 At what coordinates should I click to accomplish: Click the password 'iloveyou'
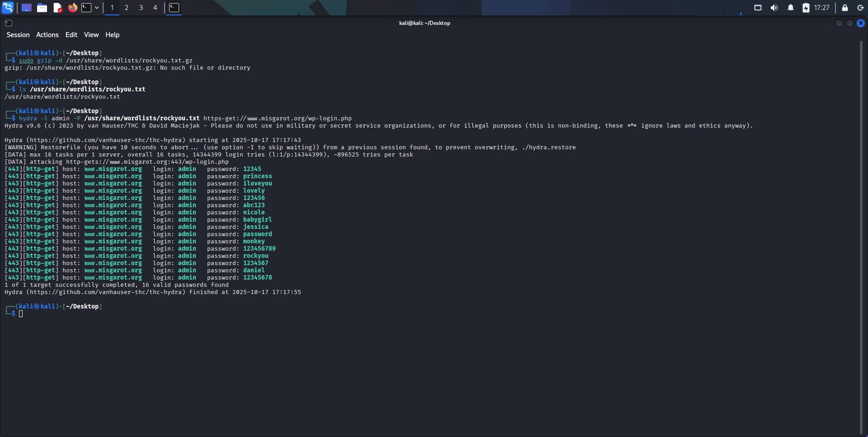click(258, 184)
